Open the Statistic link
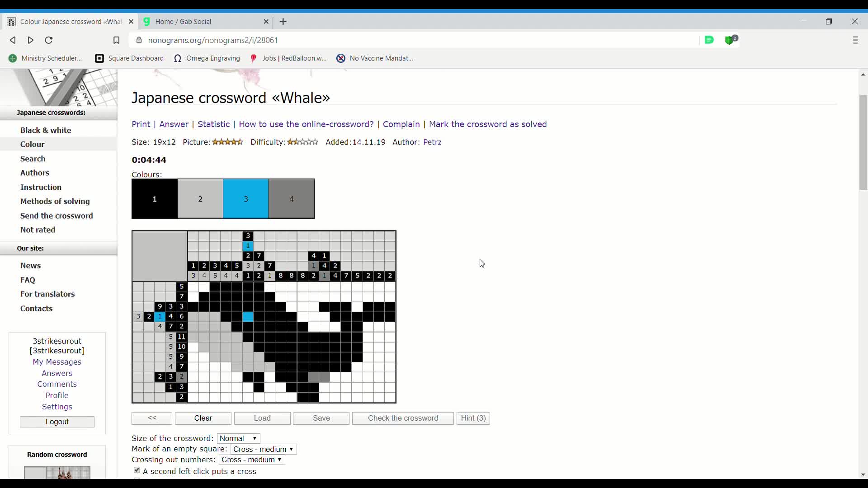The height and width of the screenshot is (488, 868). click(213, 124)
